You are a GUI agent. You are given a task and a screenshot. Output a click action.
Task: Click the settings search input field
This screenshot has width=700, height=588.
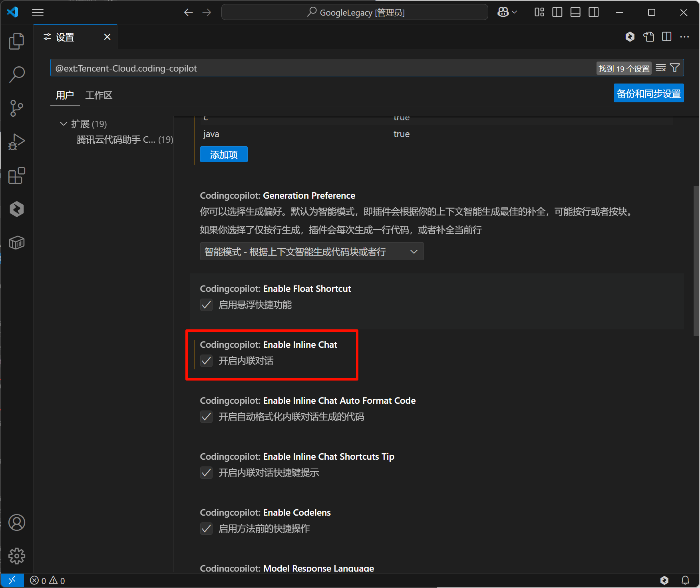pyautogui.click(x=324, y=68)
